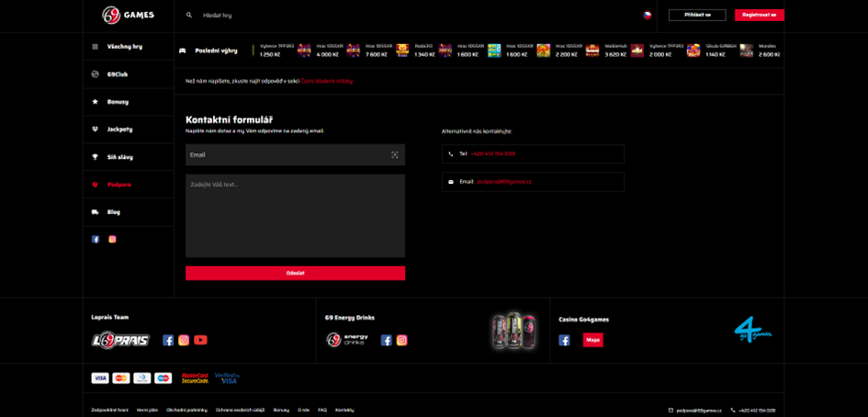Viewport: 868px width, 417px height.
Task: Click the Verified by VISA logo
Action: (x=227, y=378)
